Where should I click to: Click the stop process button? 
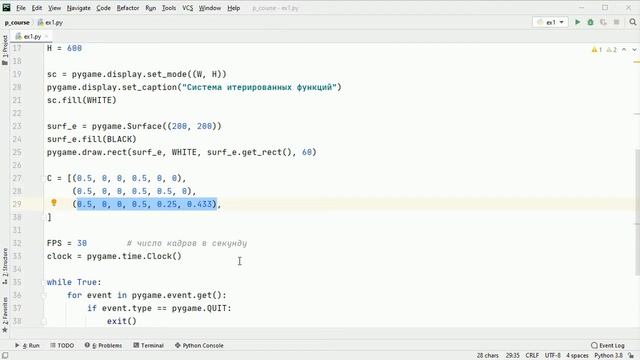click(x=616, y=22)
